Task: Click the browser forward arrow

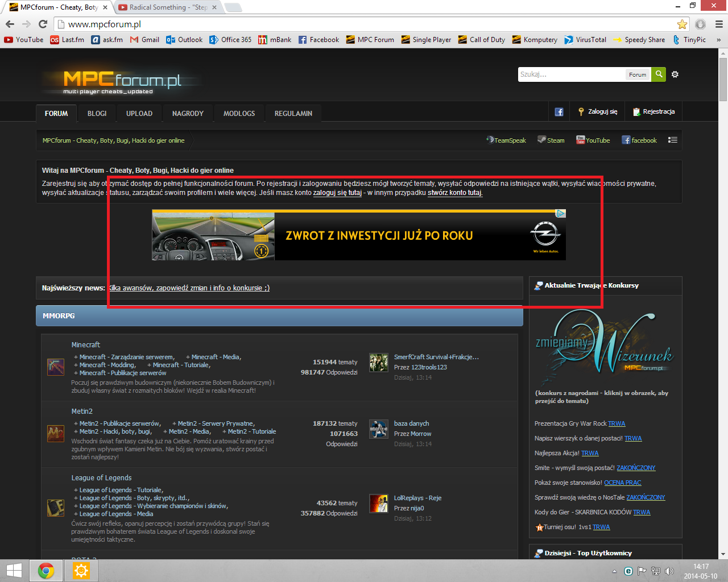Action: point(26,24)
